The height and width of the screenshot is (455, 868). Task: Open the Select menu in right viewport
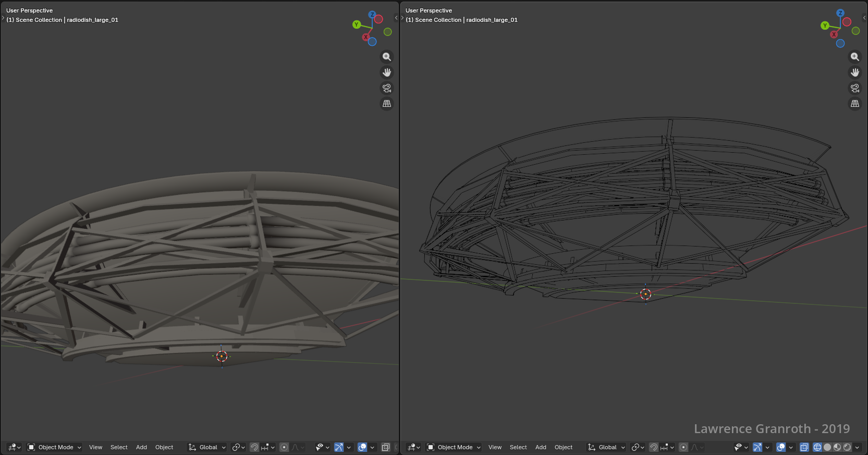518,447
